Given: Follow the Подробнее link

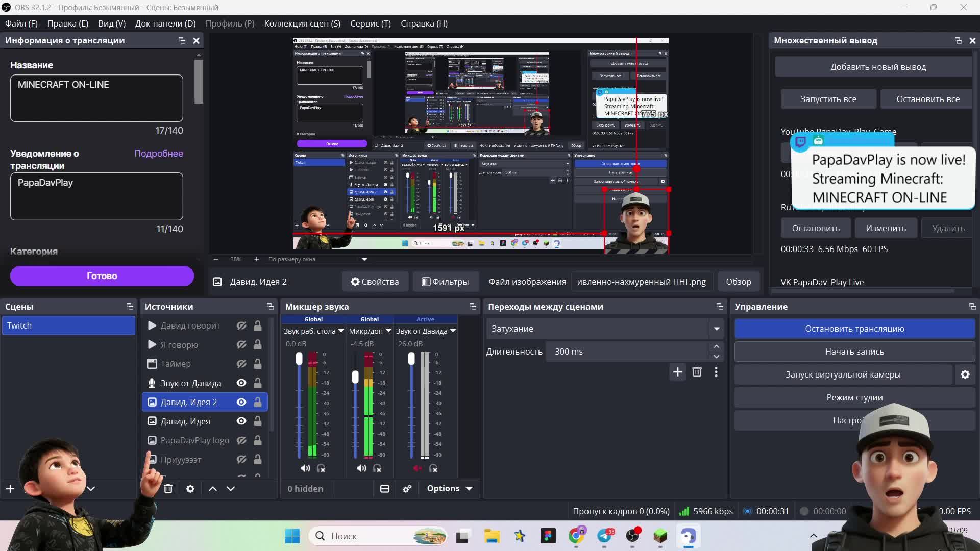Looking at the screenshot, I should click(x=159, y=154).
